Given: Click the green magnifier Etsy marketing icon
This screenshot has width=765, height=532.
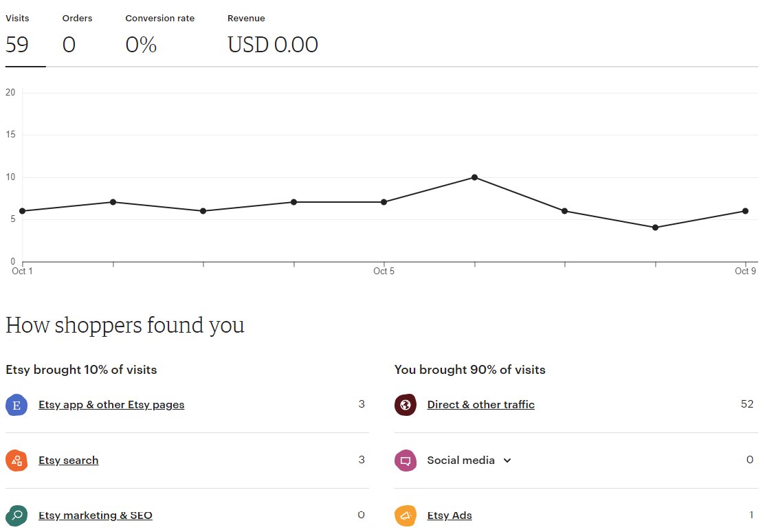Looking at the screenshot, I should [16, 516].
